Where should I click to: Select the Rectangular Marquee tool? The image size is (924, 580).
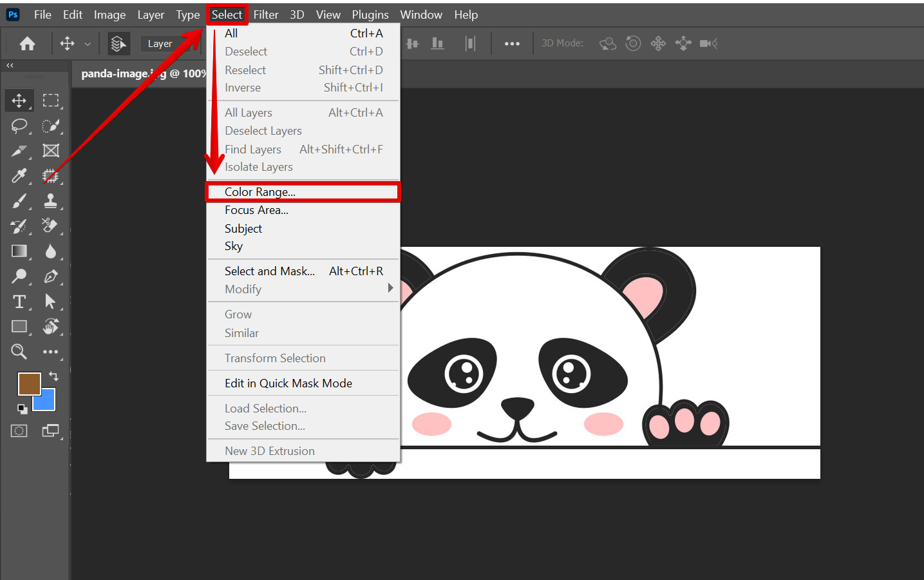coord(51,101)
